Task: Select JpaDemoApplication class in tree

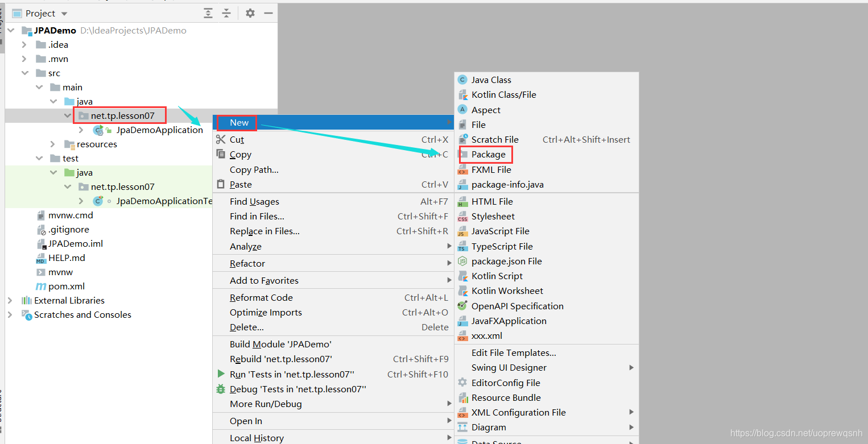Action: coord(159,130)
